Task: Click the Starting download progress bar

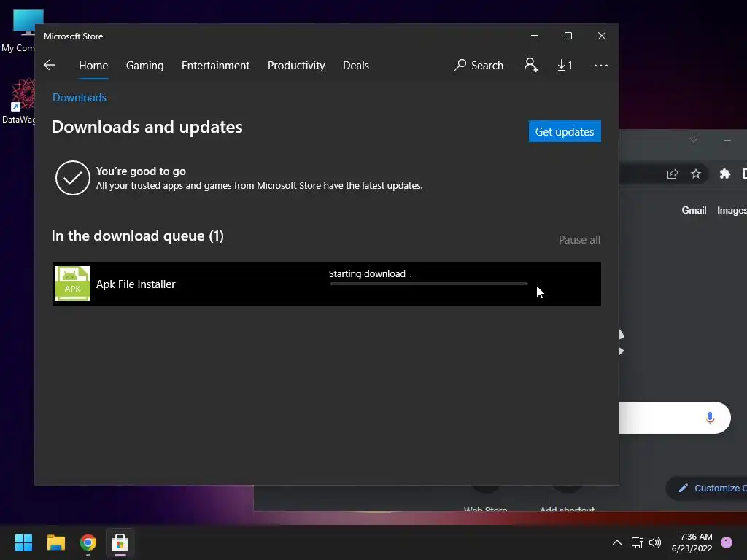Action: [428, 284]
